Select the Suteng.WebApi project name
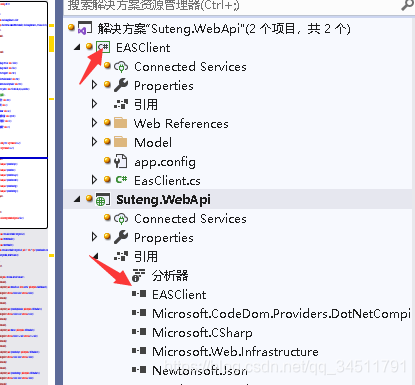This screenshot has height=385, width=415. click(163, 200)
